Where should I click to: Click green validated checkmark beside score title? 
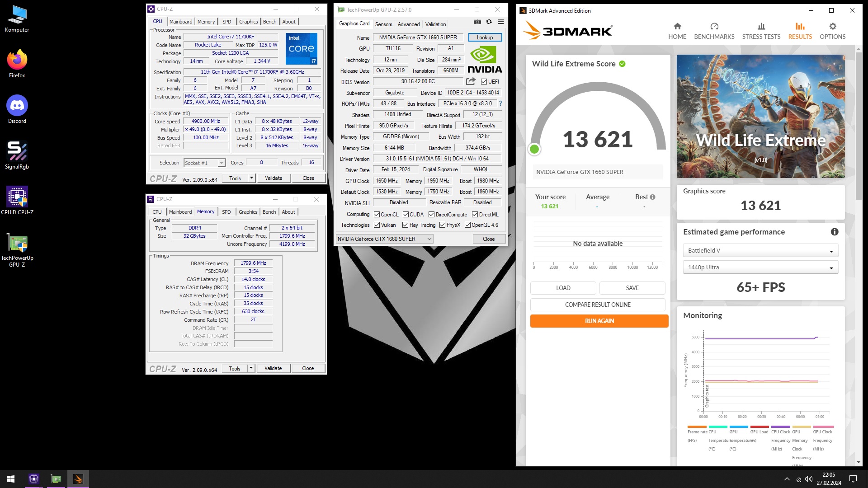(x=622, y=64)
